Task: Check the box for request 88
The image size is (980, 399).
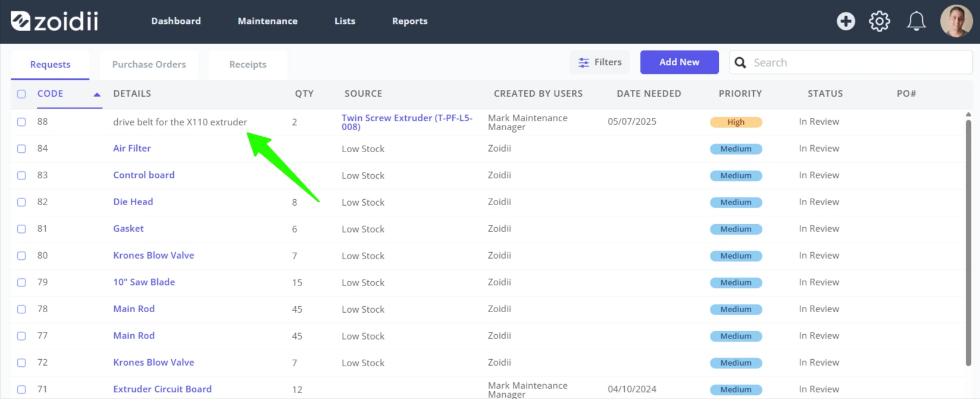Action: (x=21, y=122)
